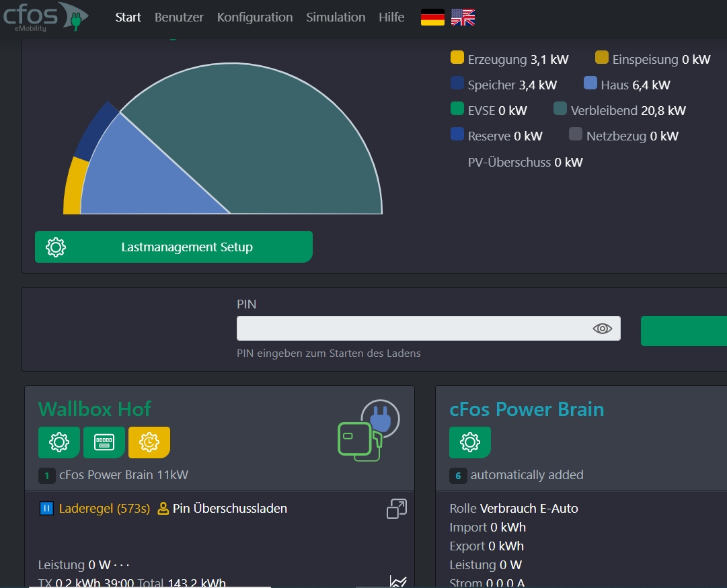Click the Pin Überschussladen text

(x=230, y=508)
